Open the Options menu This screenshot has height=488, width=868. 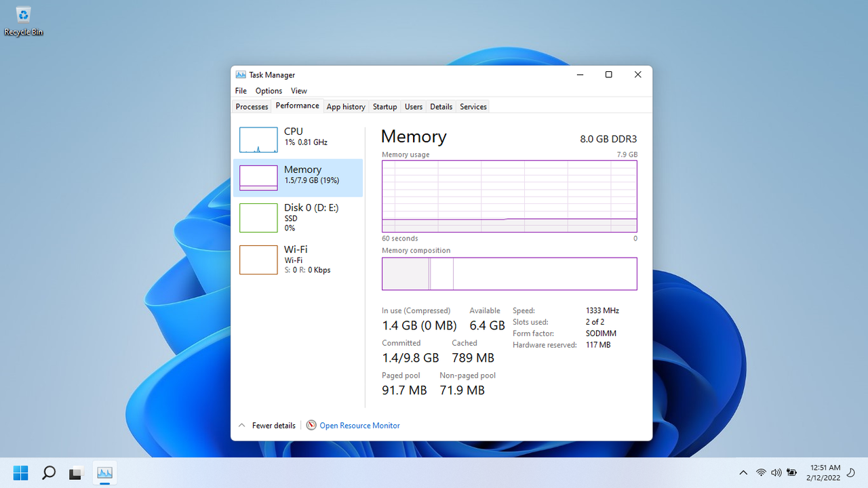(x=269, y=91)
